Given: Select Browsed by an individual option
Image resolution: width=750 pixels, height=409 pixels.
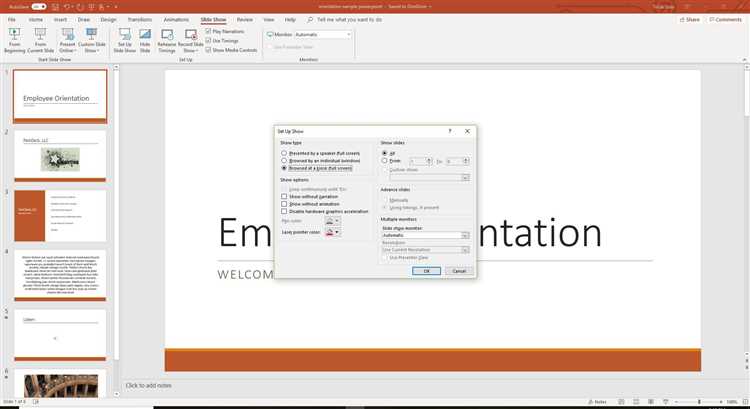Looking at the screenshot, I should [x=285, y=160].
